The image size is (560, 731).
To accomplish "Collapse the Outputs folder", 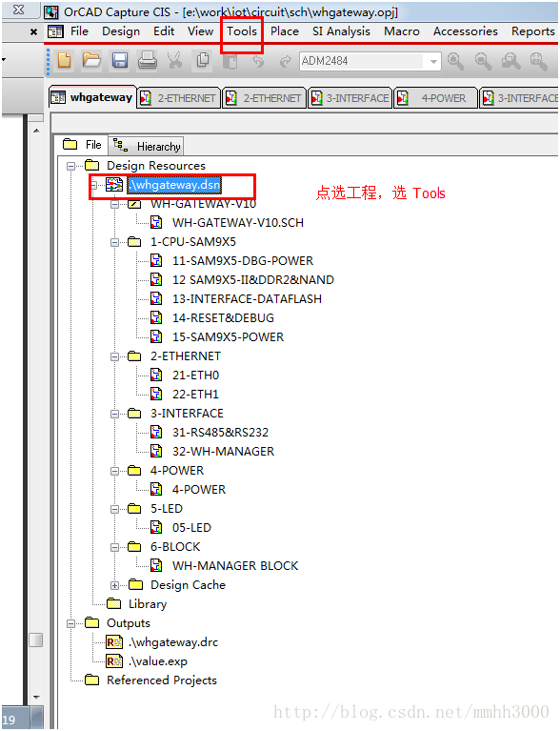I will pos(70,623).
